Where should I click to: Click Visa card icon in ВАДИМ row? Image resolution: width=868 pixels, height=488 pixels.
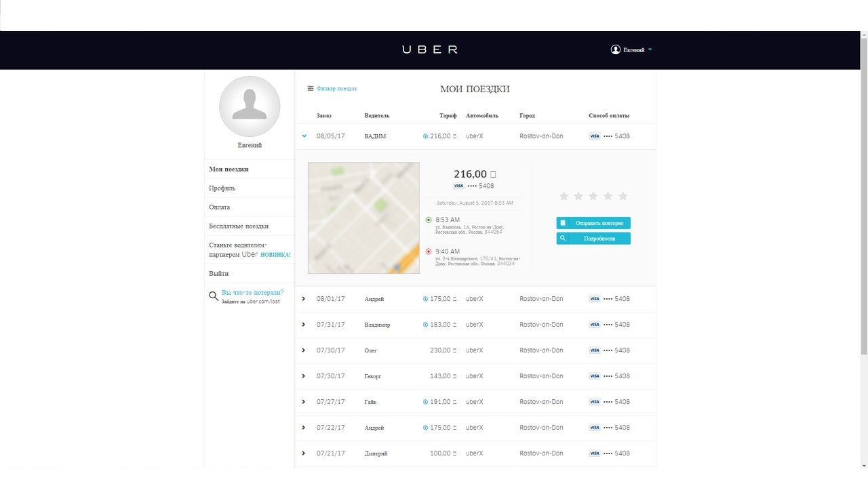[x=595, y=136]
